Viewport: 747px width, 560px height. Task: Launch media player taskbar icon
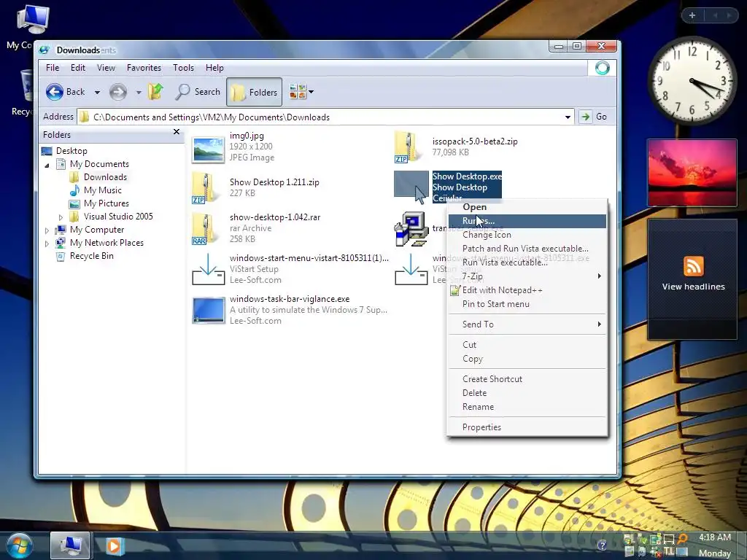pyautogui.click(x=113, y=545)
